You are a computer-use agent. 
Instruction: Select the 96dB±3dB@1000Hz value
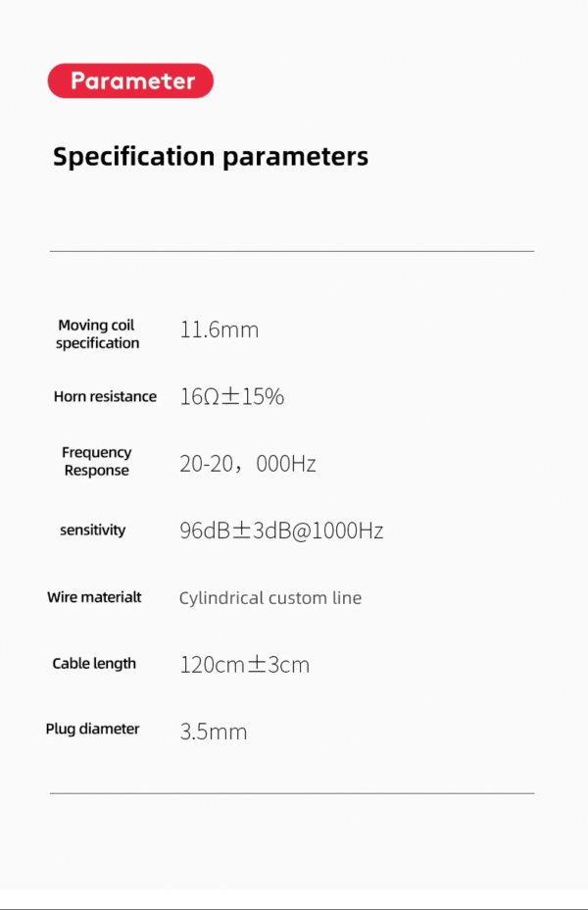(281, 531)
